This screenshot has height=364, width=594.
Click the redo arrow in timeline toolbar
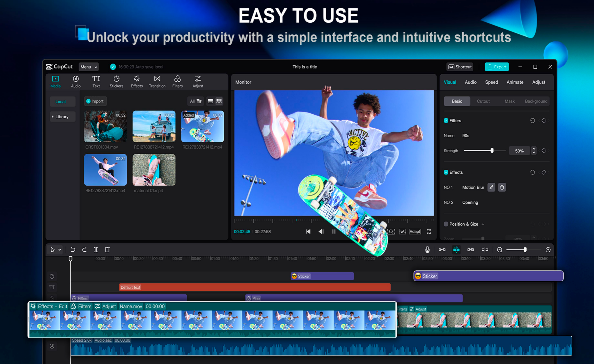(x=84, y=250)
